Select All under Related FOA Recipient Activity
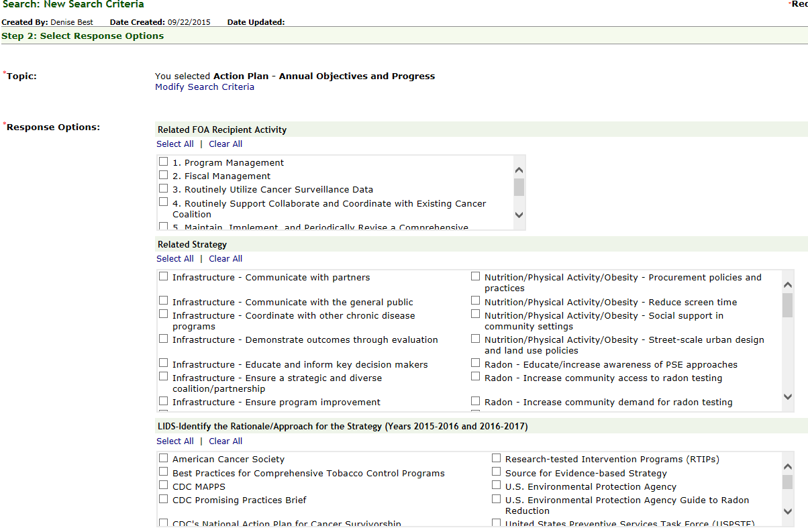 tap(174, 144)
